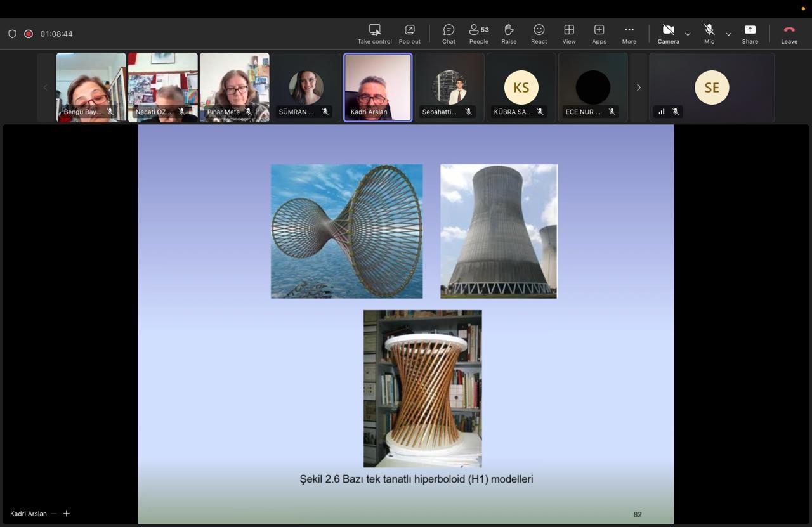Open the More actions menu
This screenshot has width=812, height=527.
[629, 34]
